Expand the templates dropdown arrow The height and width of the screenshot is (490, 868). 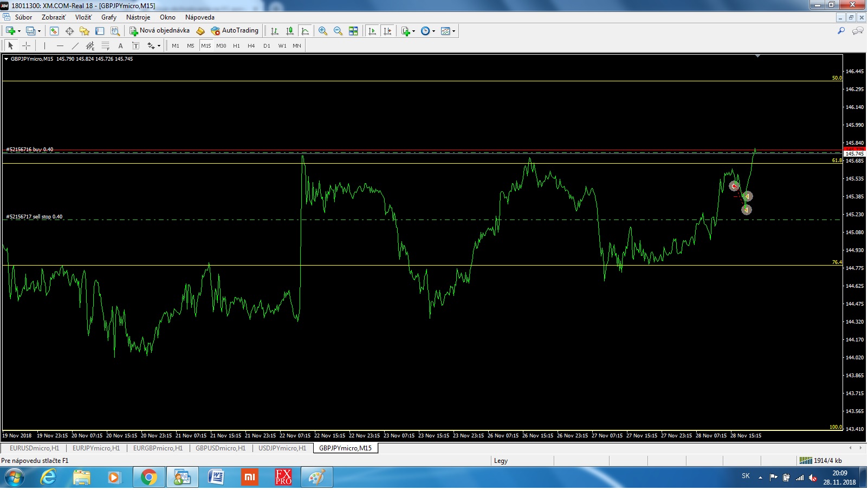pos(454,31)
